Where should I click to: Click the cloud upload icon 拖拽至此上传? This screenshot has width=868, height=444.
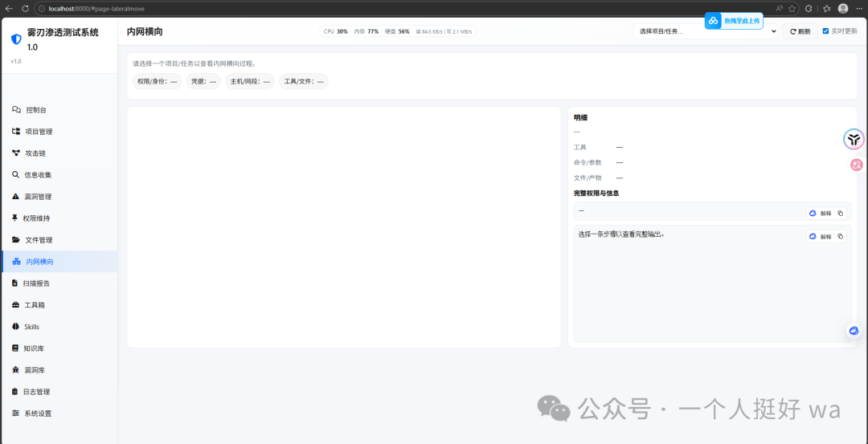[714, 20]
